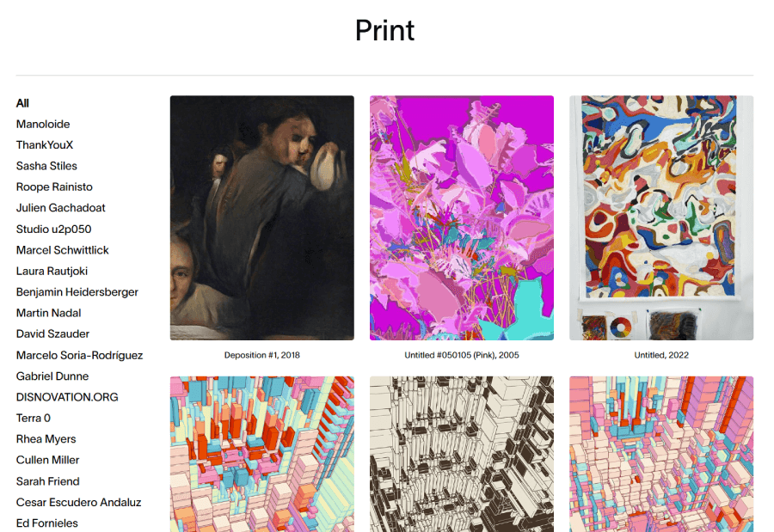Choose David Szauder from artist list
Viewport: 774px width, 532px height.
pos(52,334)
